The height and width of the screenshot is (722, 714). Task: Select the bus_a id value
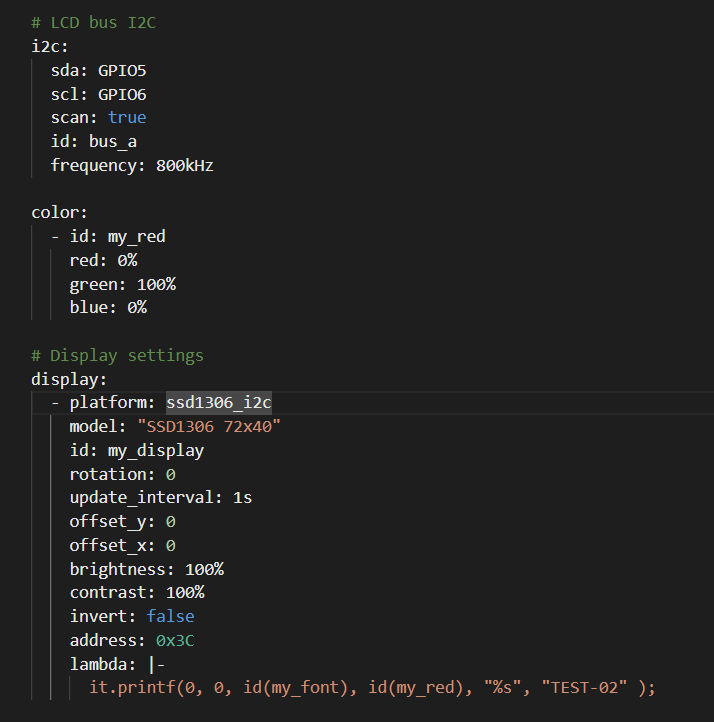click(x=112, y=142)
